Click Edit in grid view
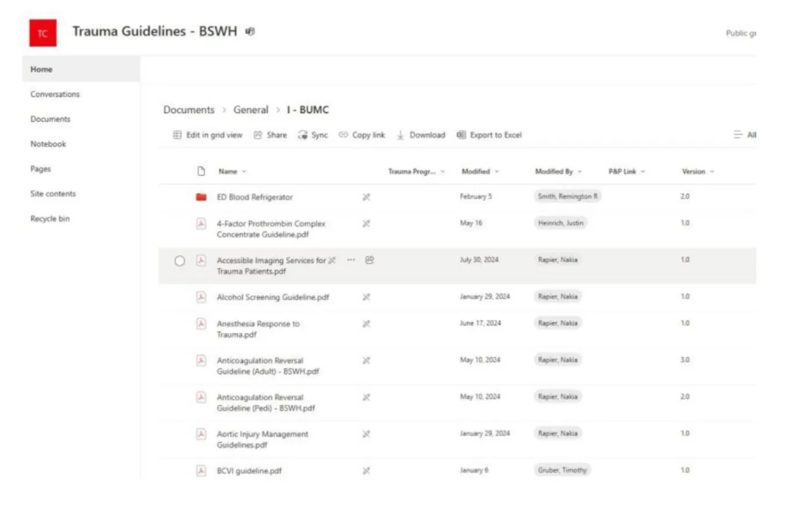 click(208, 135)
